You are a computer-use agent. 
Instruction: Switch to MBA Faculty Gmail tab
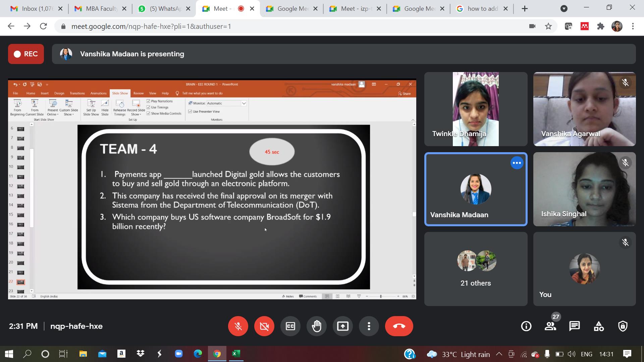click(101, 9)
